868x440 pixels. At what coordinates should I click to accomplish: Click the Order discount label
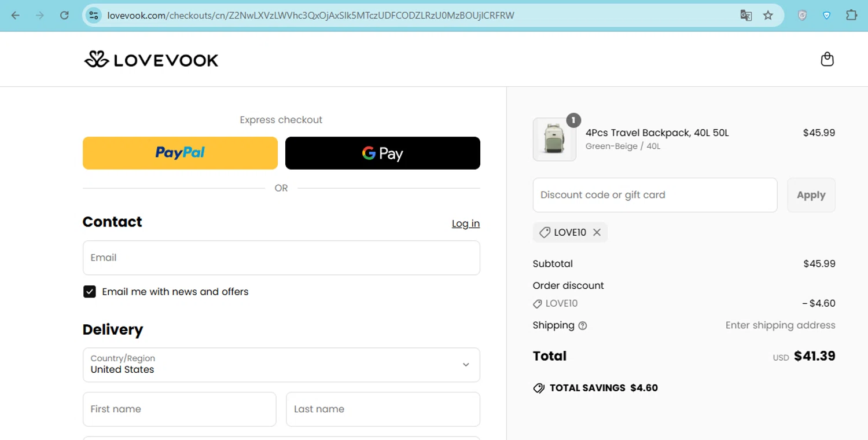click(x=568, y=286)
